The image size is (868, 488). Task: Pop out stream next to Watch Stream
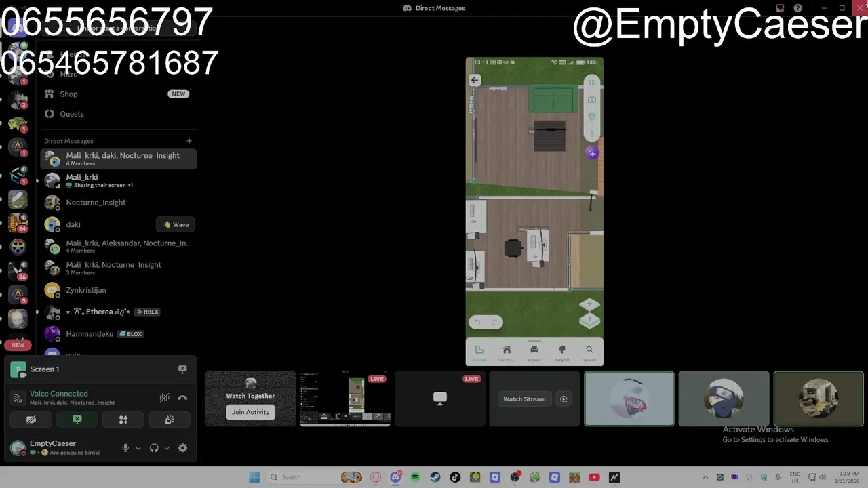coord(564,399)
